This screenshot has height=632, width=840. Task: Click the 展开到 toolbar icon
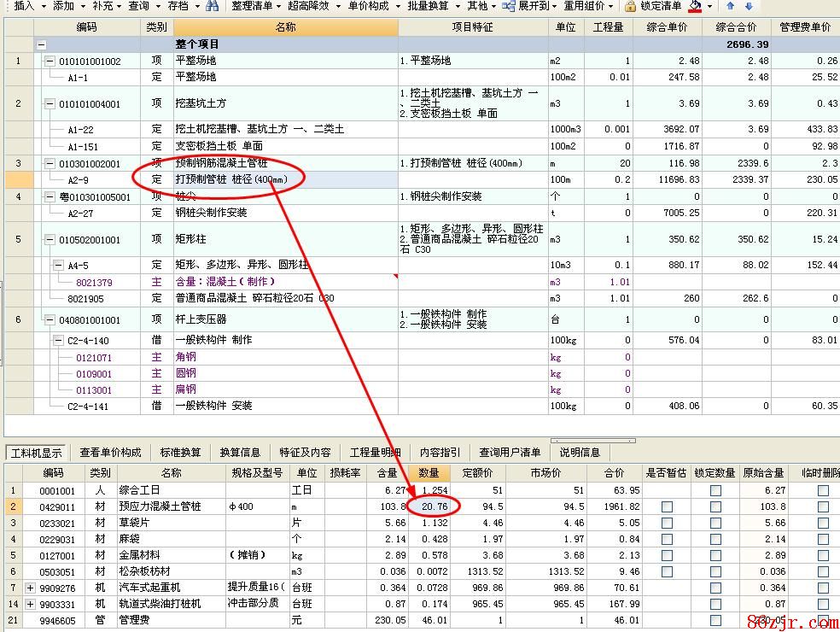509,6
